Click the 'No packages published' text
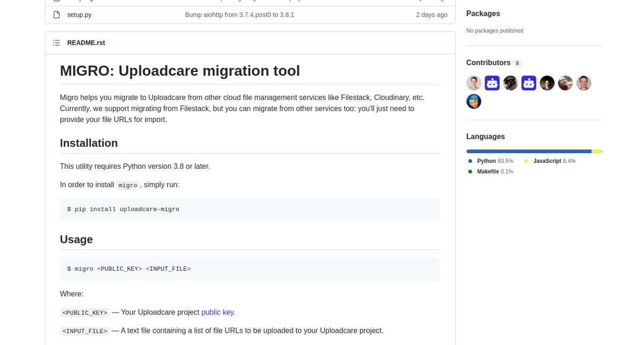 click(x=495, y=31)
